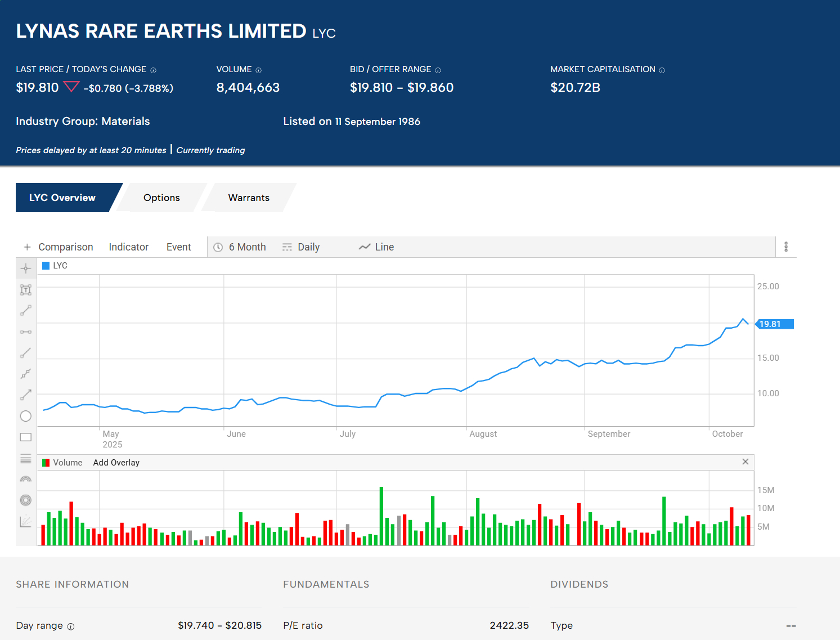Open the Daily interval dropdown
This screenshot has width=840, height=640.
pos(302,247)
